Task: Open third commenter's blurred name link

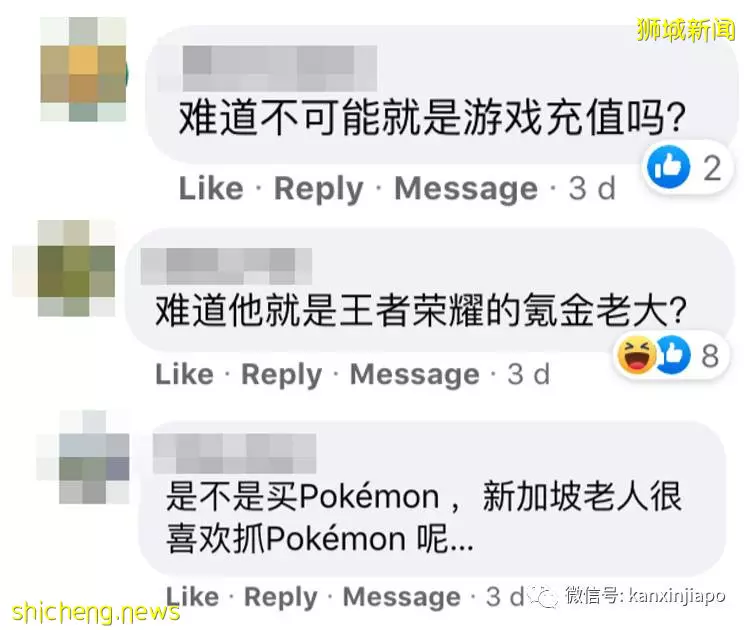Action: 234,453
